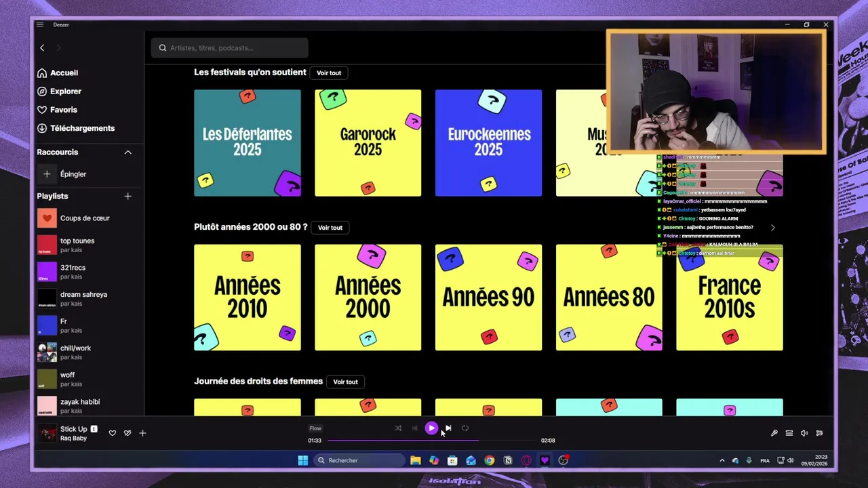Image resolution: width=868 pixels, height=488 pixels.
Task: Open the Explorer section
Action: click(x=59, y=91)
